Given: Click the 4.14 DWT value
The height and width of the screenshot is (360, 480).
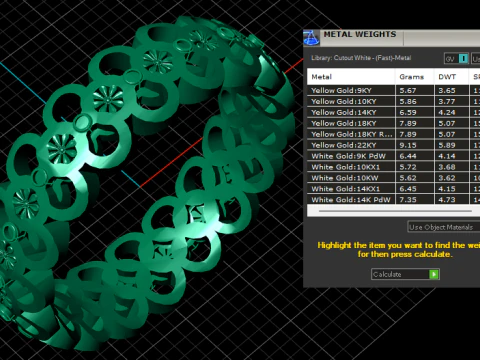Looking at the screenshot, I should pyautogui.click(x=447, y=156).
